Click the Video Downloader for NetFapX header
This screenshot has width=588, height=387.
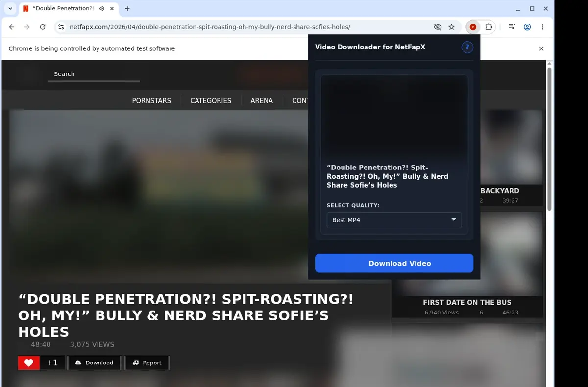pos(370,47)
